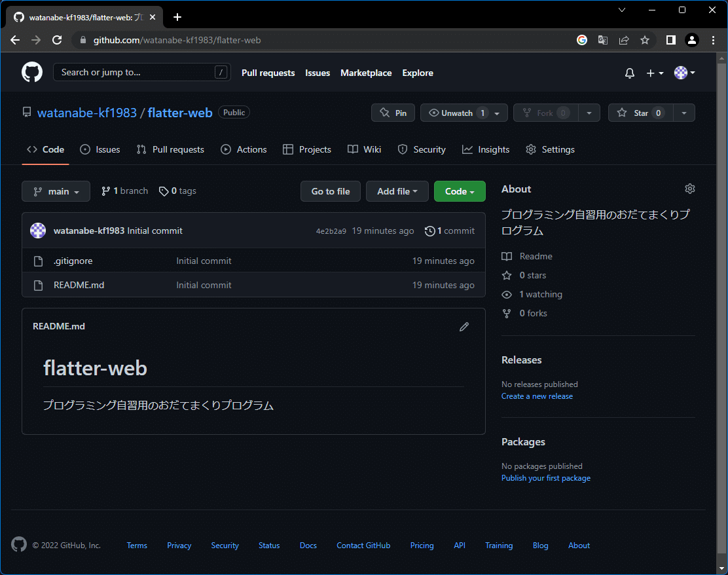Open the Security repository tab
The image size is (728, 575).
click(x=422, y=149)
